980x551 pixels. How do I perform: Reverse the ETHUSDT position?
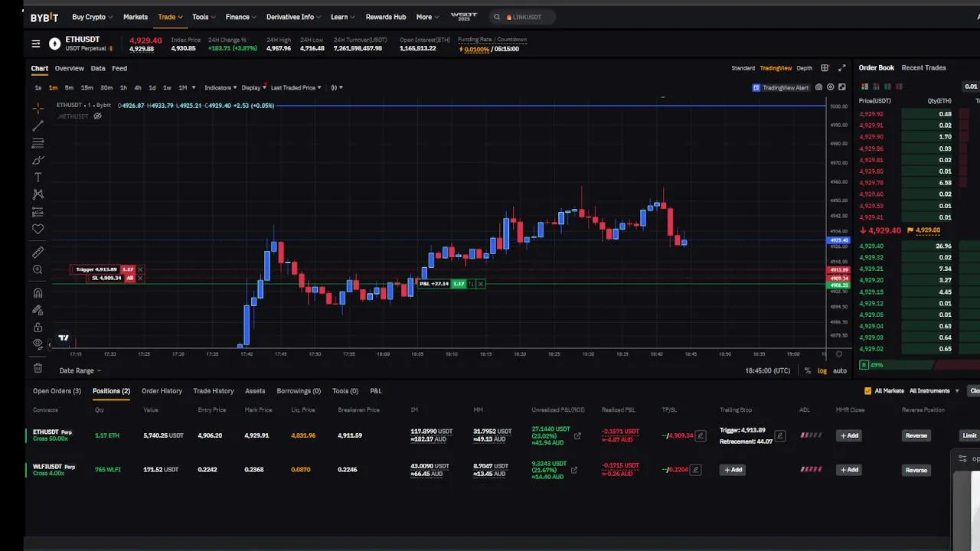click(916, 435)
